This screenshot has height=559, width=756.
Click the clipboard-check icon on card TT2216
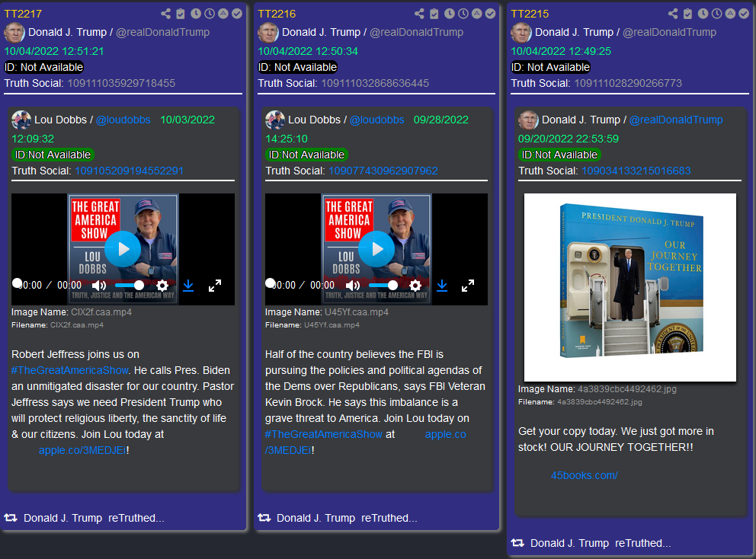tap(434, 14)
